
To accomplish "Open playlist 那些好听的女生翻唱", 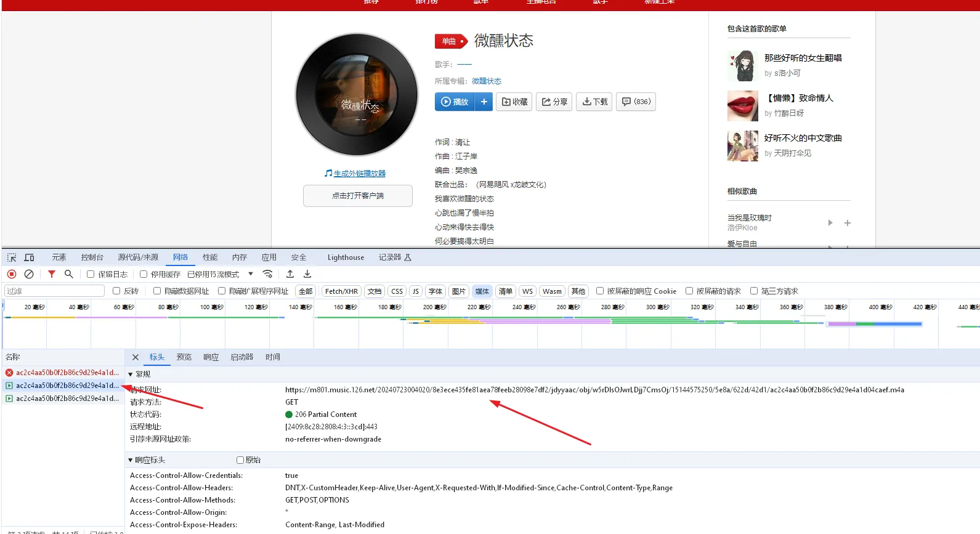I will 803,58.
